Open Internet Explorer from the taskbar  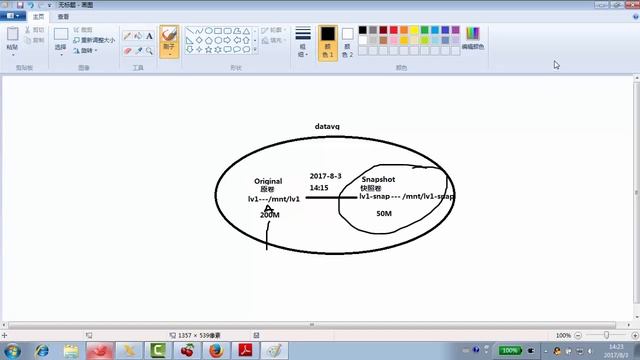point(42,351)
